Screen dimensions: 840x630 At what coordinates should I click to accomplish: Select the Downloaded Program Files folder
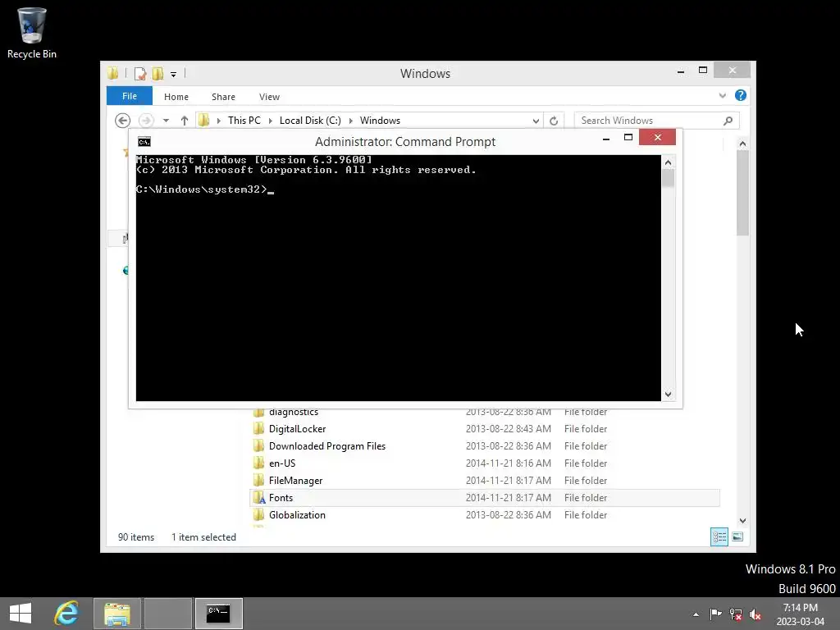[x=485, y=445]
